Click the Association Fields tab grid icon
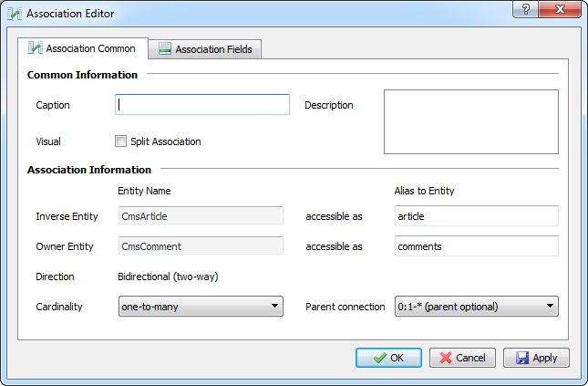This screenshot has height=386, width=588. click(165, 48)
